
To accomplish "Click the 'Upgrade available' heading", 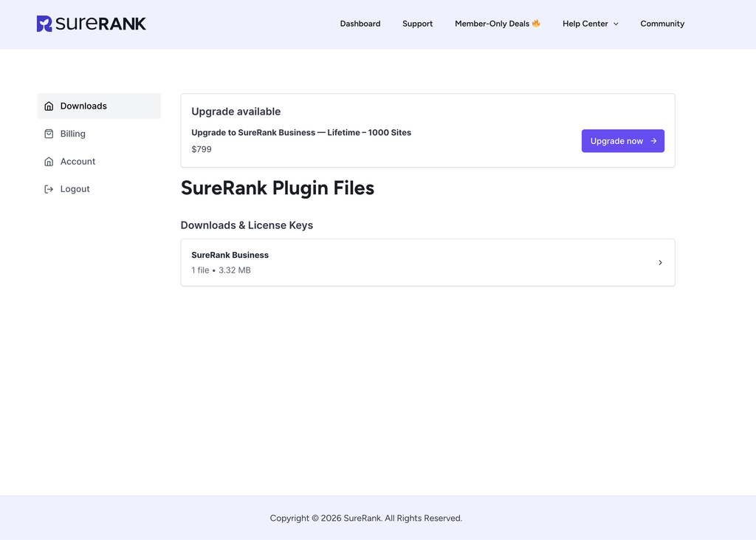I will [x=236, y=112].
